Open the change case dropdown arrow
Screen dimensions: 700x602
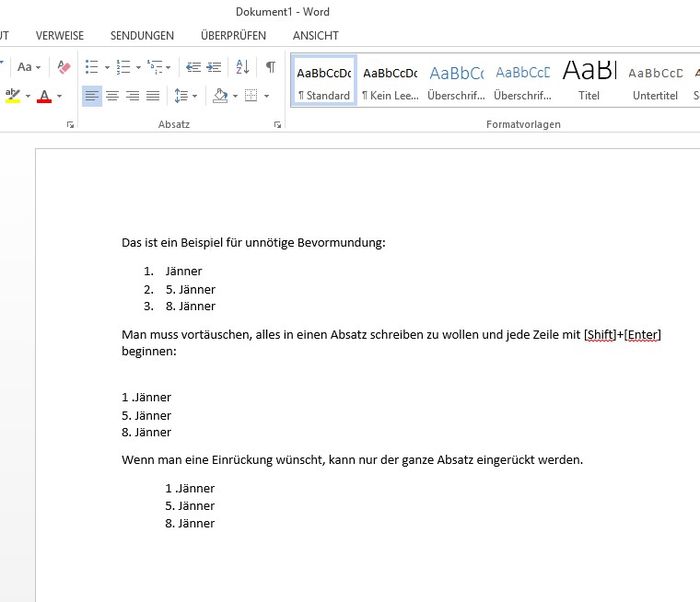[x=38, y=67]
